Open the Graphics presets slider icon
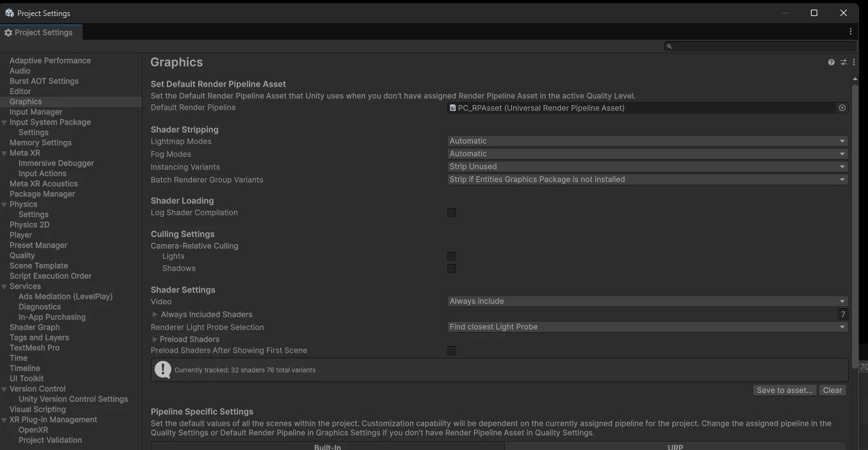 click(844, 62)
